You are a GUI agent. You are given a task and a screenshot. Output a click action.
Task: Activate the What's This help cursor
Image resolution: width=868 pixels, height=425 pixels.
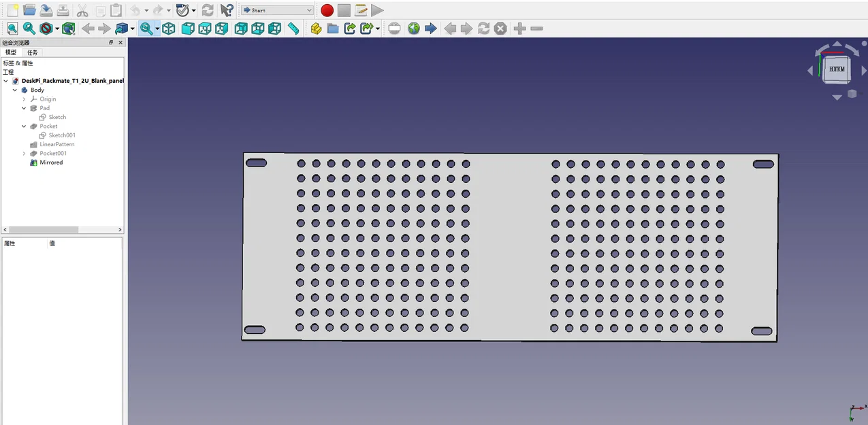(227, 10)
